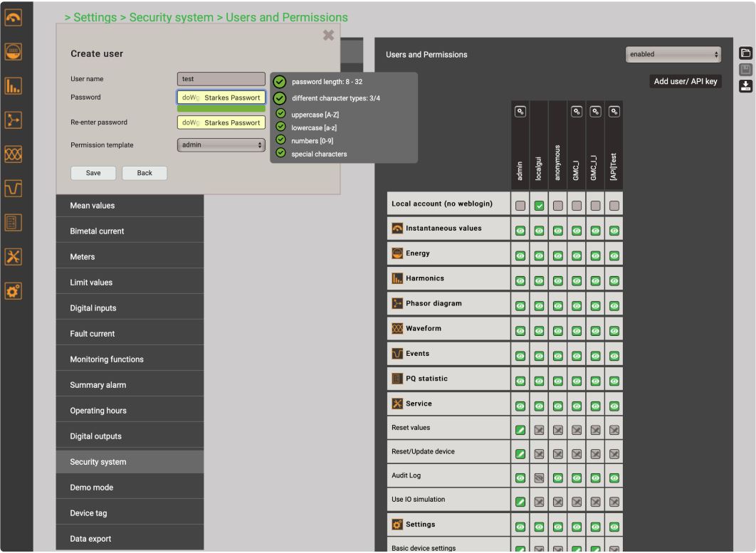Open Events icon in left sidebar
Viewport: 756px width, 553px height.
click(x=13, y=189)
